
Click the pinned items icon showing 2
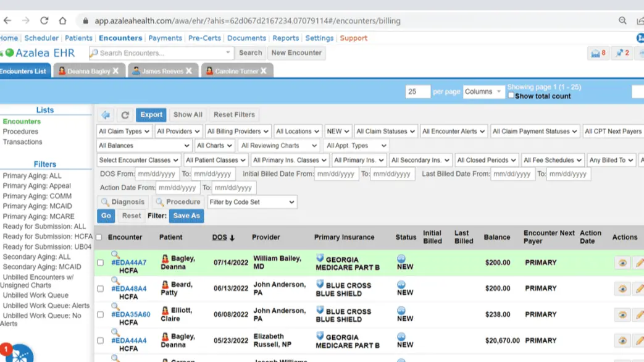coord(622,53)
